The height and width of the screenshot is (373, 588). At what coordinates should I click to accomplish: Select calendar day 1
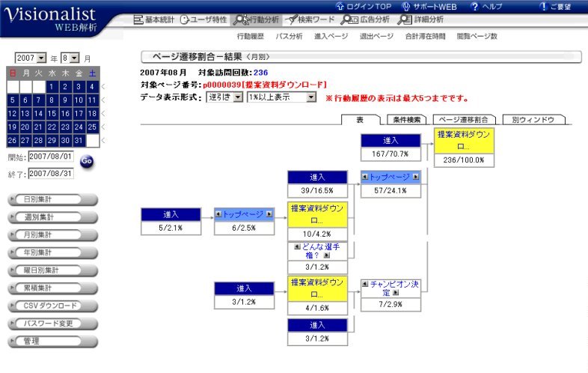pos(52,86)
